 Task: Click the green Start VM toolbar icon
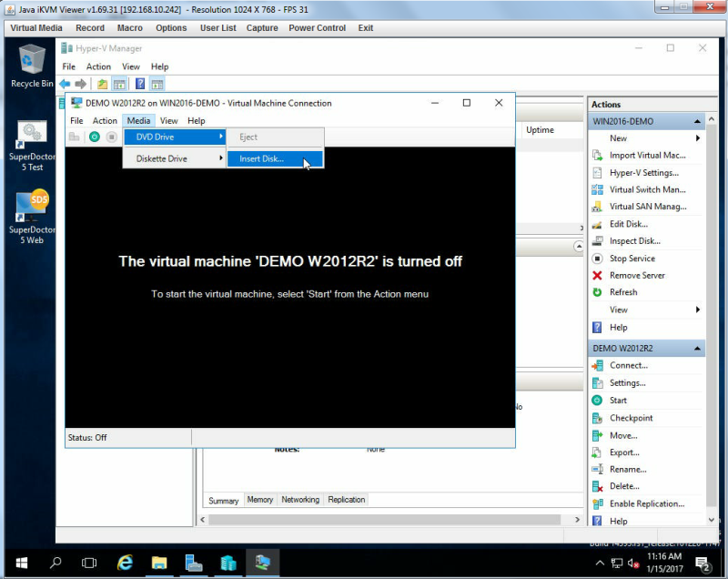[95, 137]
